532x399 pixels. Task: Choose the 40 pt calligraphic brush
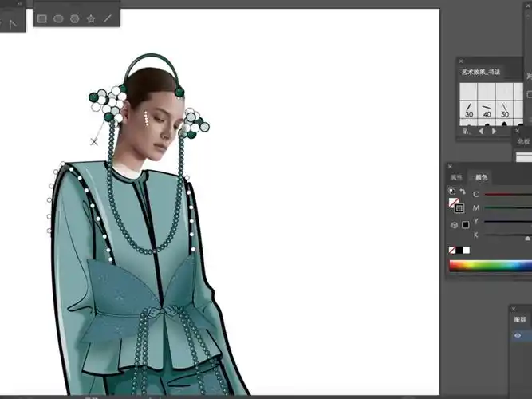point(487,109)
